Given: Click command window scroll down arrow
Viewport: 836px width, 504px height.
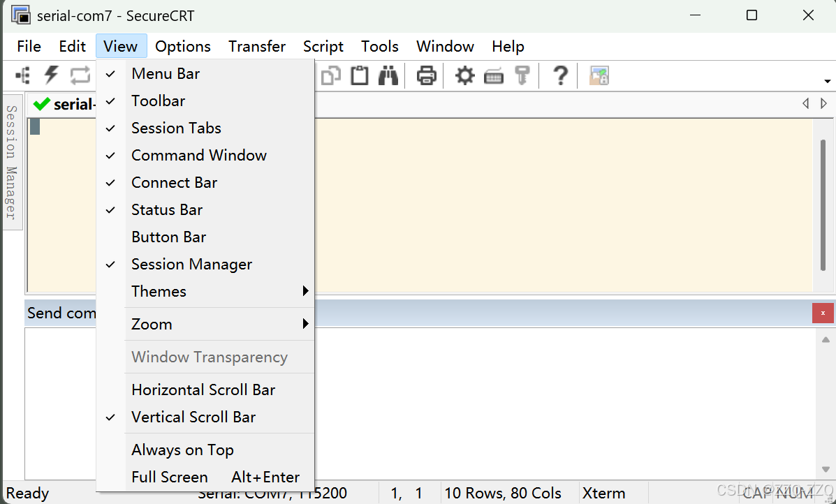Looking at the screenshot, I should 826,469.
